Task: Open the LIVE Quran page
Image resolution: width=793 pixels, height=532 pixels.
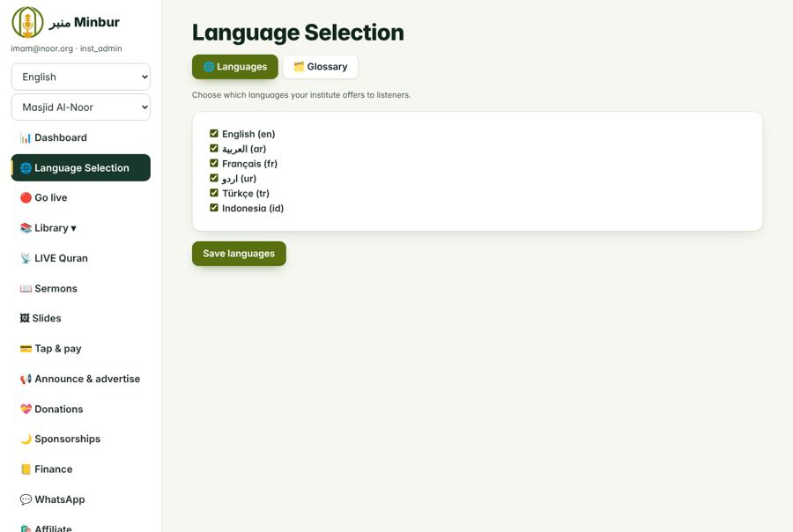Action: (x=81, y=258)
